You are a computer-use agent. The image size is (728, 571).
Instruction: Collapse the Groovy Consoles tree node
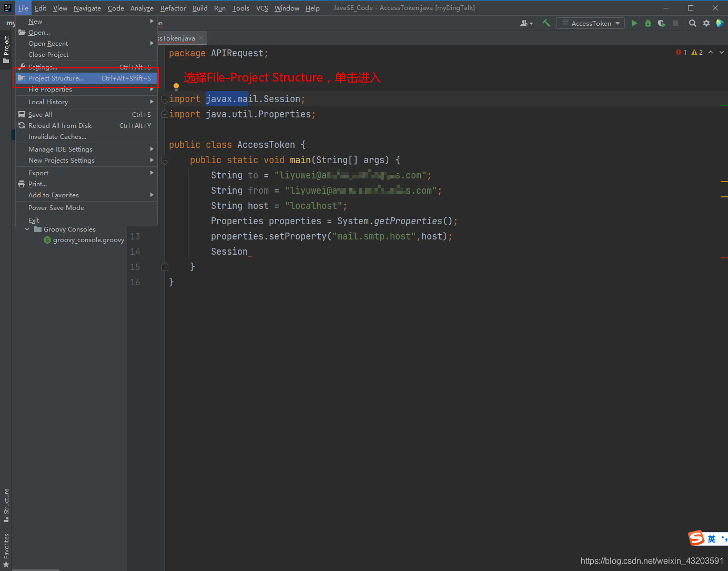point(27,229)
